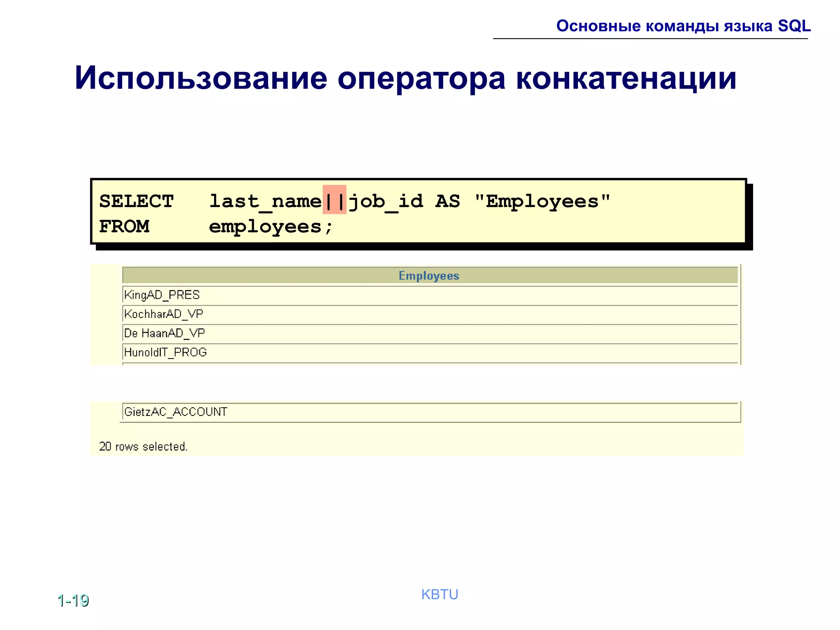This screenshot has width=840, height=630.
Task: Click the header 'Основные команды языка SQL'
Action: [x=683, y=26]
